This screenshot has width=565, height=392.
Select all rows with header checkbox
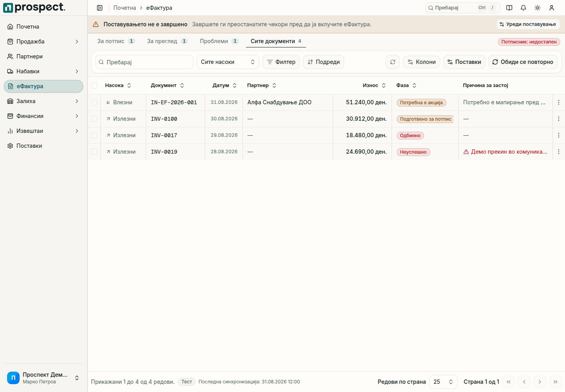pos(94,85)
